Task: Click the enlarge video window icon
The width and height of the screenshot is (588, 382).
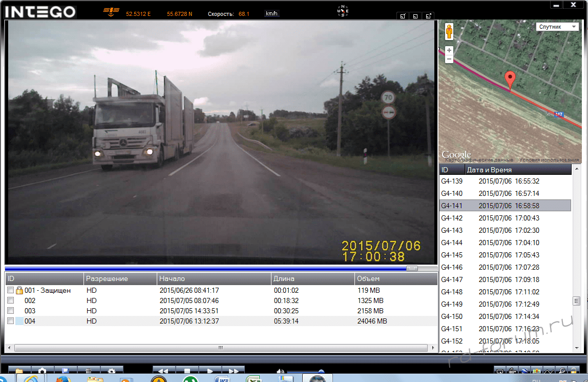Action: (x=429, y=16)
